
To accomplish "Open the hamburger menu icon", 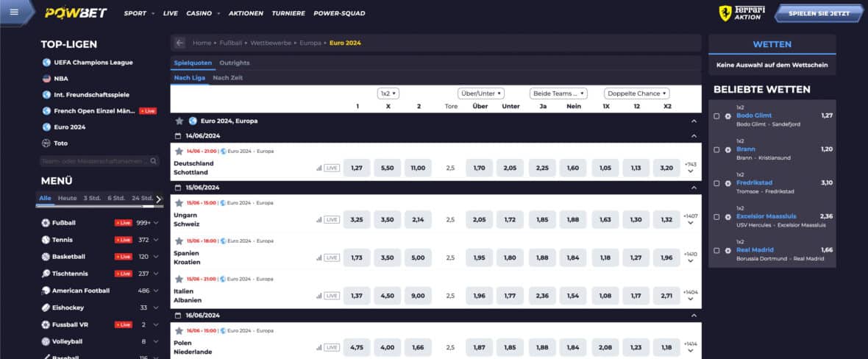I will (x=14, y=13).
